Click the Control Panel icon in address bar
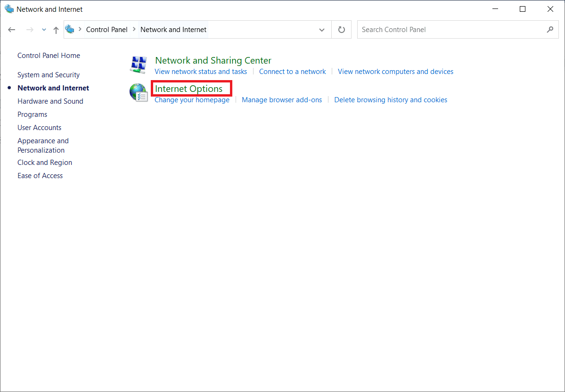 point(70,30)
